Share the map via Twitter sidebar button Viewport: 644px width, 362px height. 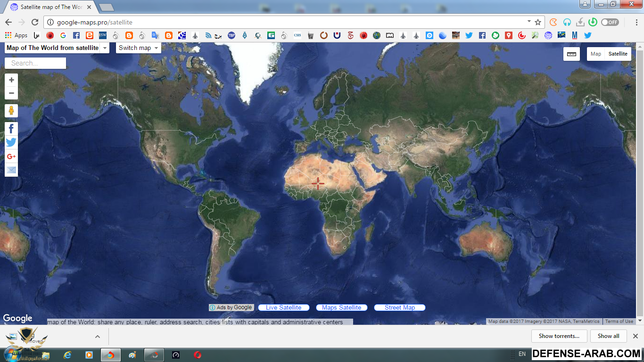(11, 142)
